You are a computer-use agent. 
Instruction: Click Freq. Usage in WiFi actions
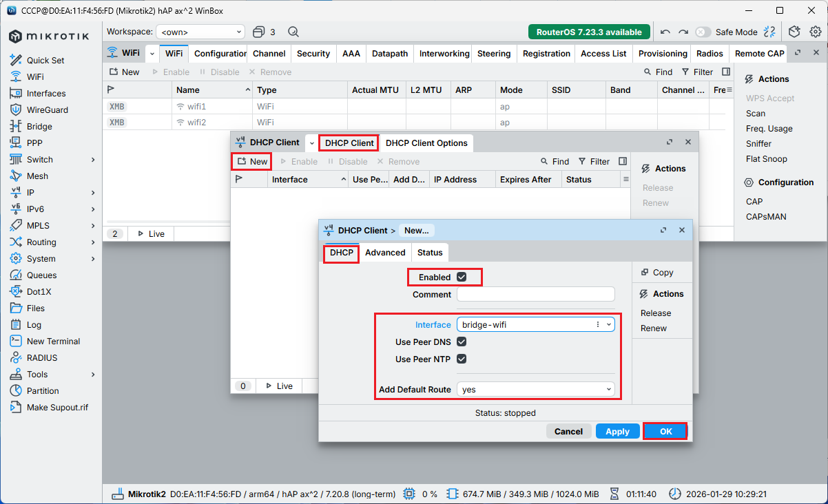pos(769,128)
